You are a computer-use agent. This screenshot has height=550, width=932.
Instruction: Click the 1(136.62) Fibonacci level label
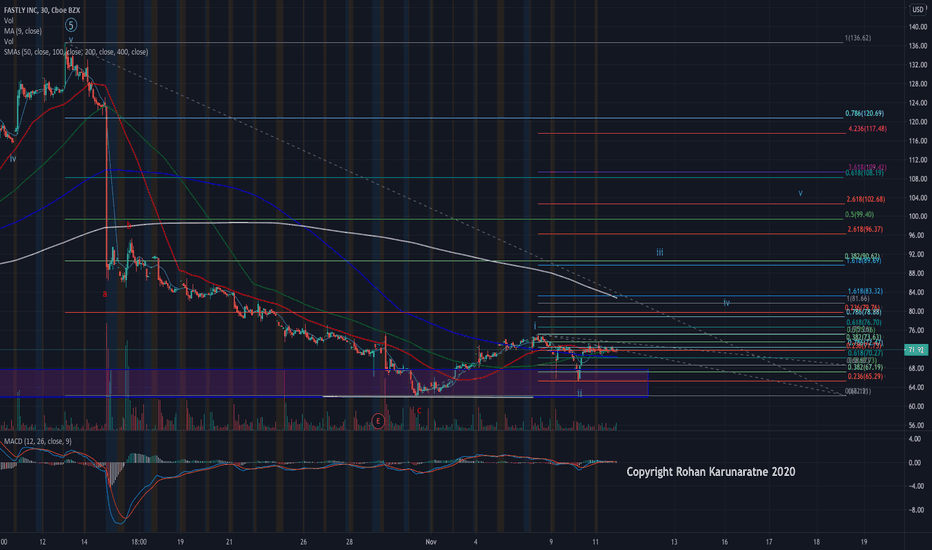coord(858,38)
